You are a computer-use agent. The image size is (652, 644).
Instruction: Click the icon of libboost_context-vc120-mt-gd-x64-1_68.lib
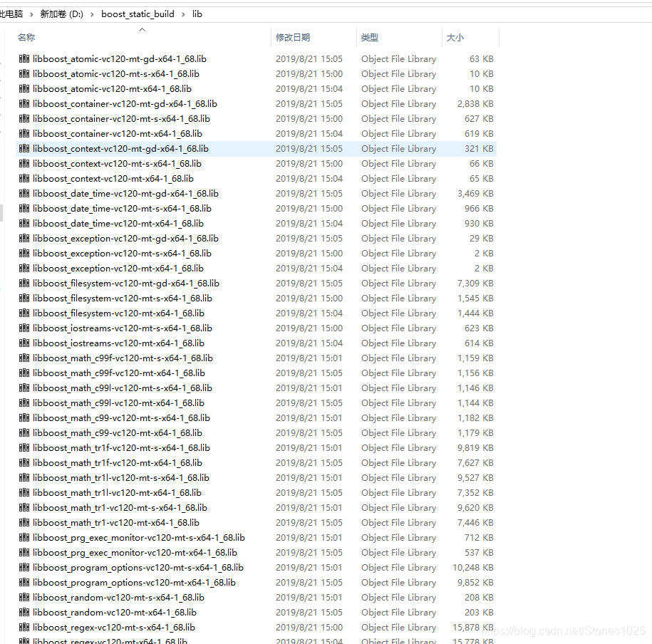point(24,148)
